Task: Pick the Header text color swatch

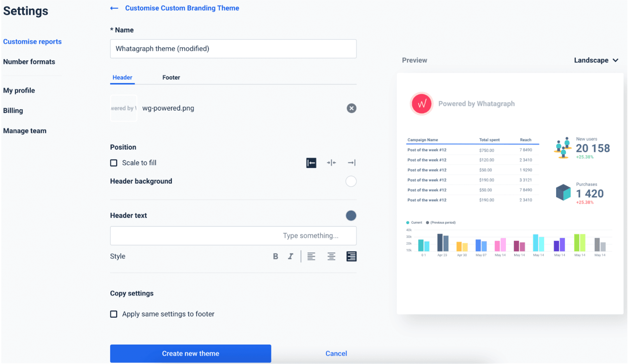Action: [x=351, y=216]
